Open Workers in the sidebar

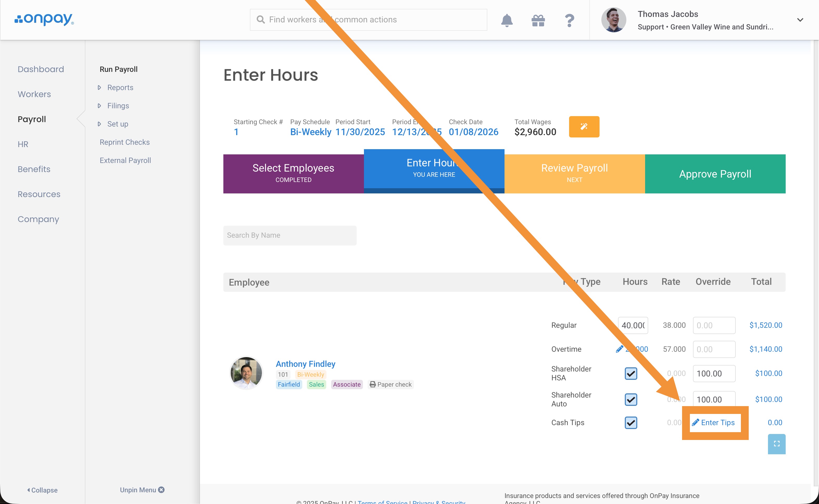(x=34, y=94)
